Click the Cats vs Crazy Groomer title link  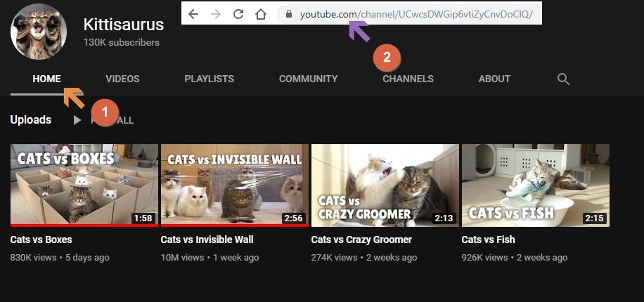(x=361, y=239)
